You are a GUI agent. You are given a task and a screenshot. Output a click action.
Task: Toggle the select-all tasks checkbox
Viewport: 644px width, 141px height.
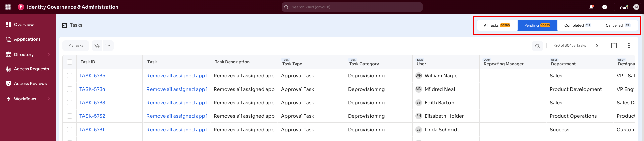click(x=70, y=62)
